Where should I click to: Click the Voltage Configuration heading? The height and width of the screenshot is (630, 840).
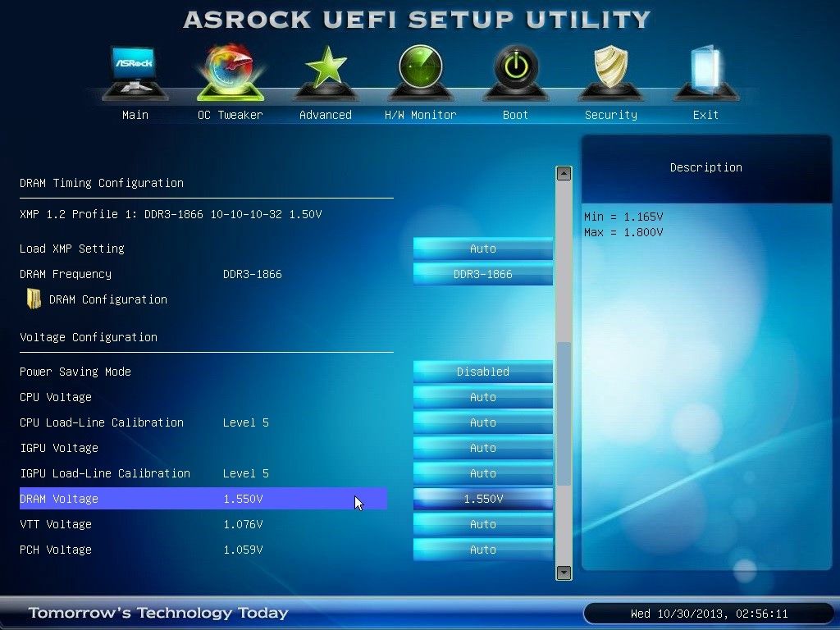(x=89, y=337)
